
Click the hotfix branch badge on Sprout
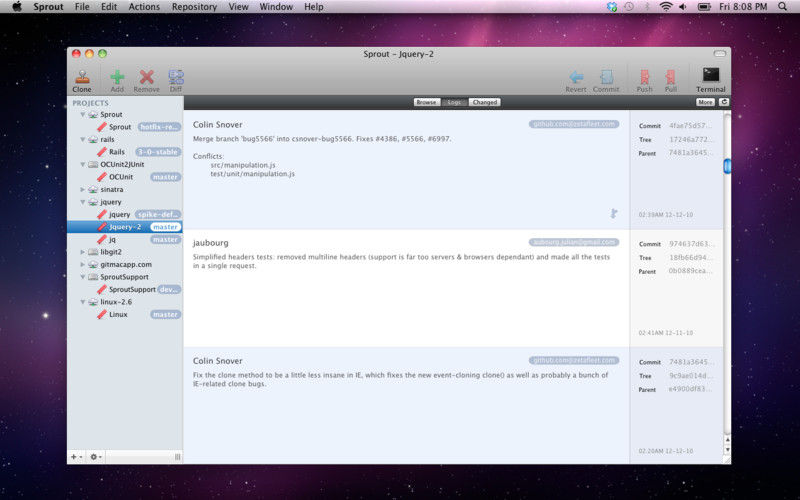click(159, 127)
